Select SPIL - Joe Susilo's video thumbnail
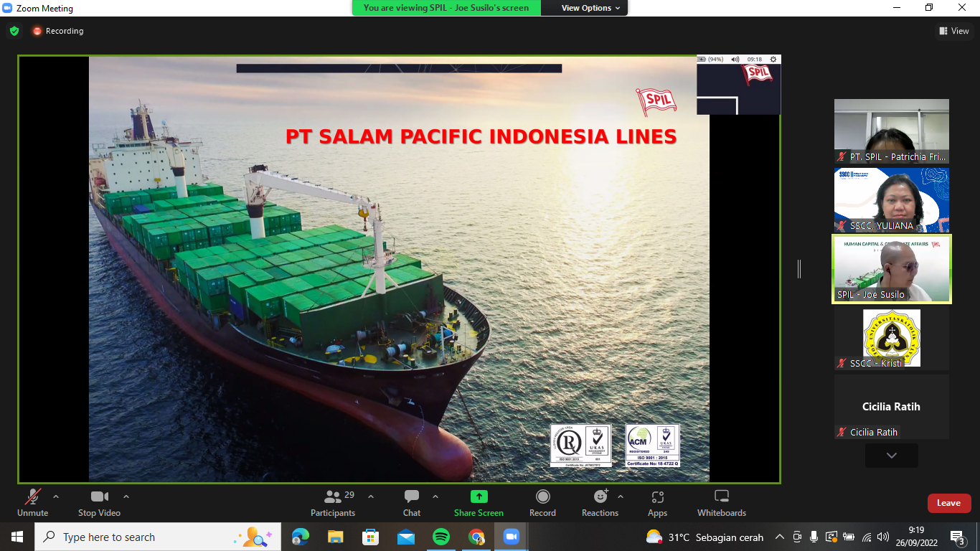Screen dimensions: 980x551 (891, 269)
